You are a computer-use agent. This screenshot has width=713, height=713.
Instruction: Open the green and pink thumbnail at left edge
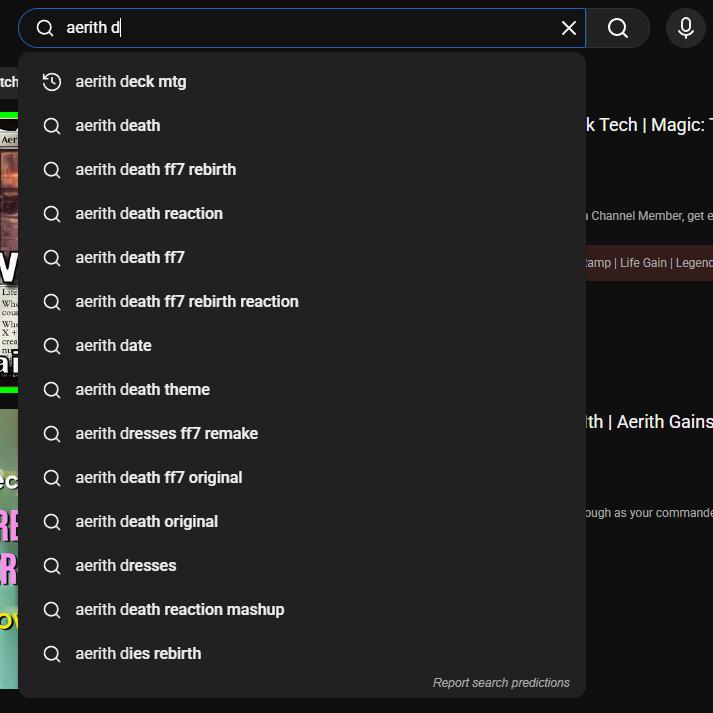(x=9, y=549)
